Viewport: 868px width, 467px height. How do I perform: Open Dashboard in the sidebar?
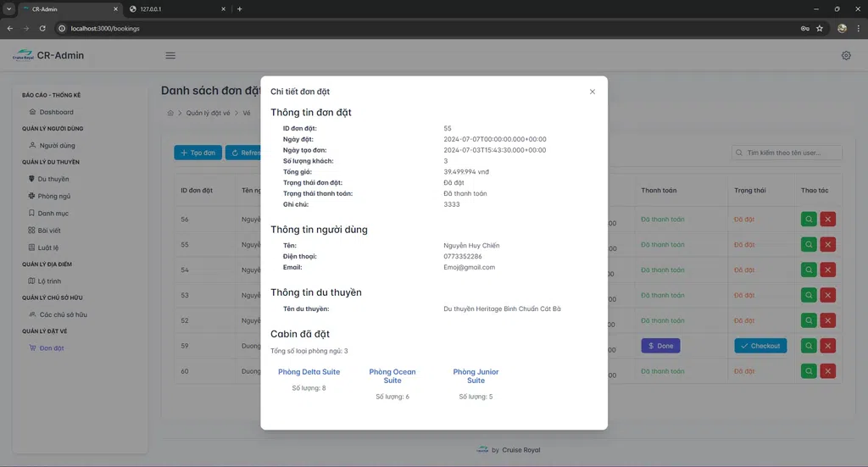(56, 112)
